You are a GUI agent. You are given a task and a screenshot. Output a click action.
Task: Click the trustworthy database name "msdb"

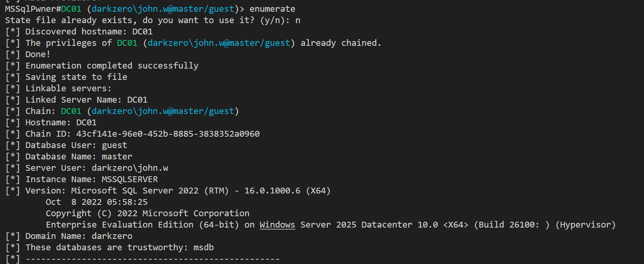pos(203,248)
